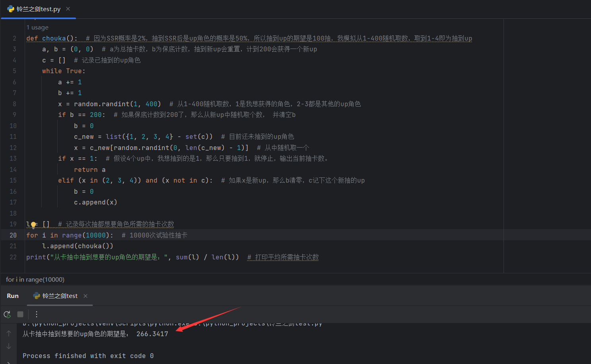
Task: Rerun the 铃兰之剑test script
Action: (7, 314)
